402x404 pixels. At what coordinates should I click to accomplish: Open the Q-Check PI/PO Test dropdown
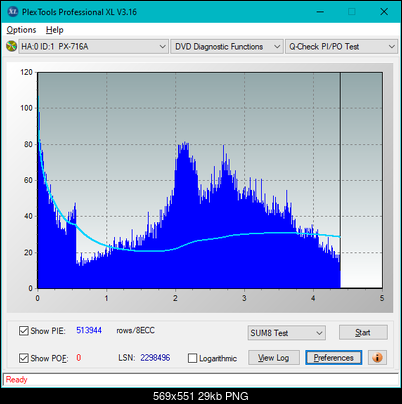[x=341, y=47]
